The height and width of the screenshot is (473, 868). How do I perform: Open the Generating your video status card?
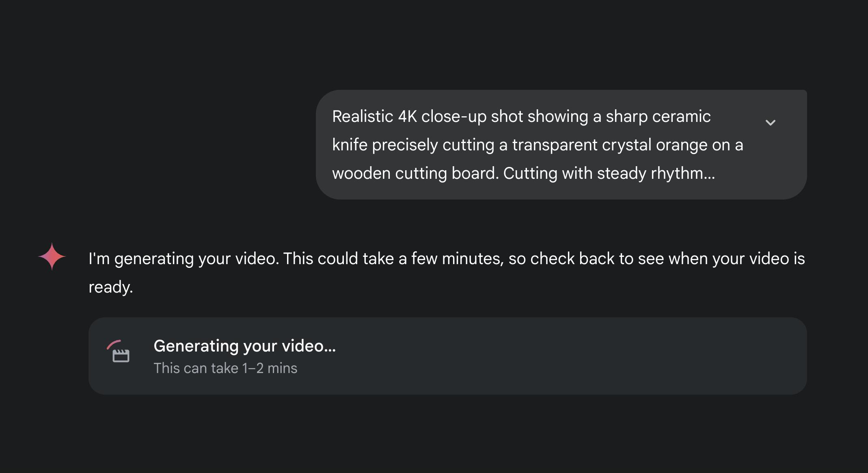447,356
